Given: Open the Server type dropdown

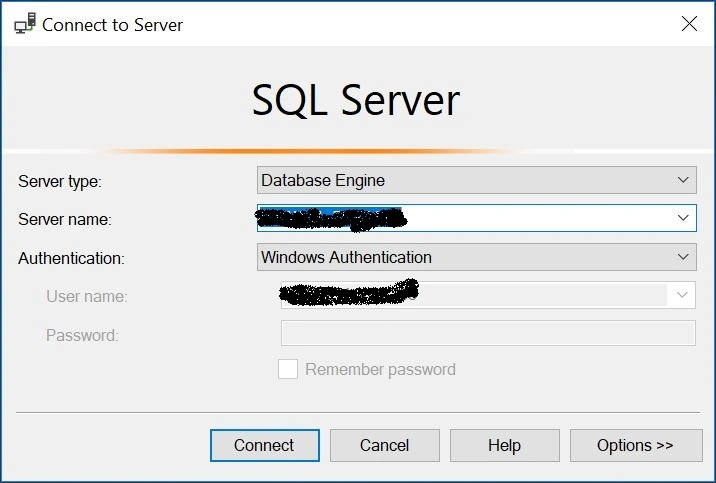Looking at the screenshot, I should [x=477, y=180].
